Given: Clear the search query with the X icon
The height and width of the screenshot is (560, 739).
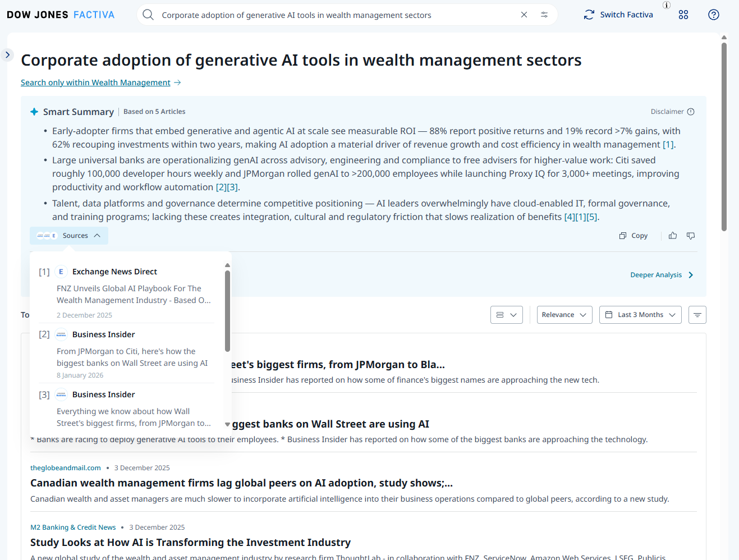Looking at the screenshot, I should click(524, 15).
